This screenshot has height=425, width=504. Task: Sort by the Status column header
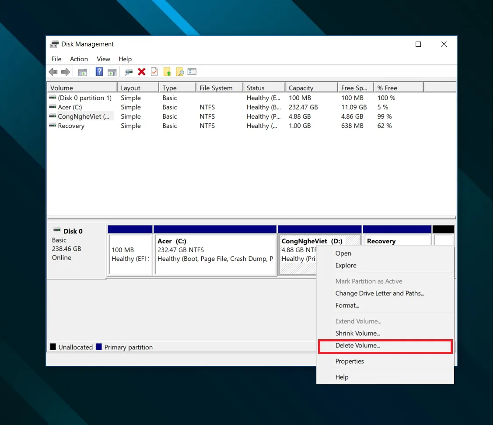pyautogui.click(x=264, y=88)
